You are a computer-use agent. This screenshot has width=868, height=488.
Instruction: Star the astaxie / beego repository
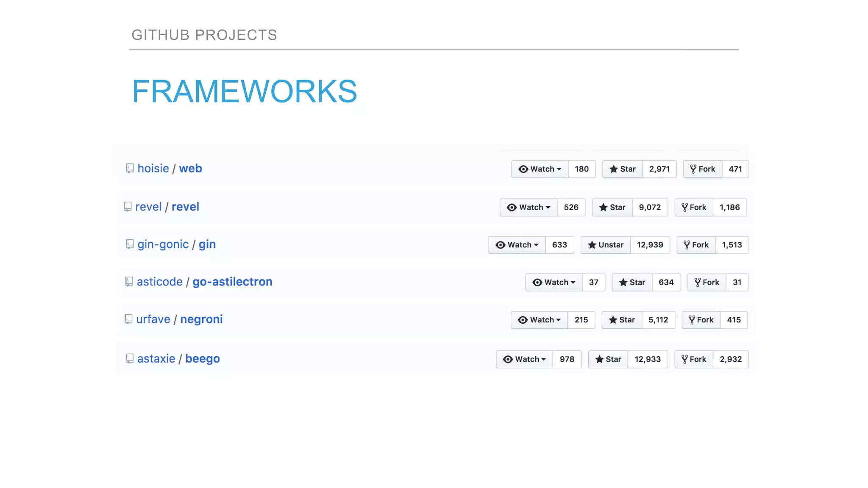click(608, 359)
